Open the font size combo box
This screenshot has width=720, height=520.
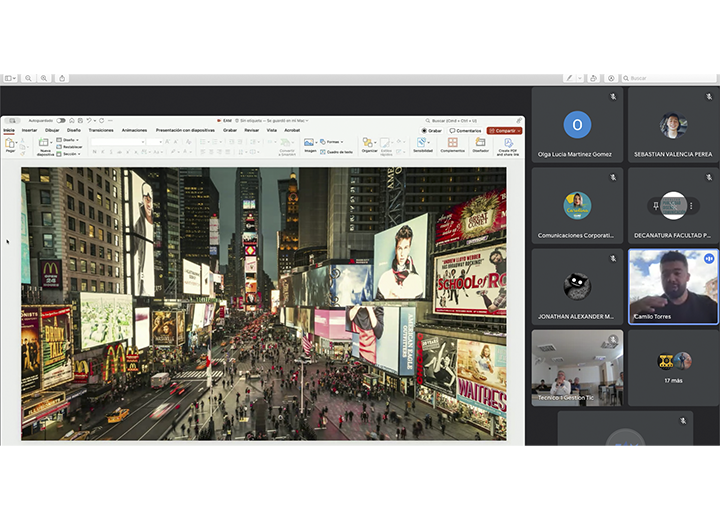tap(154, 142)
